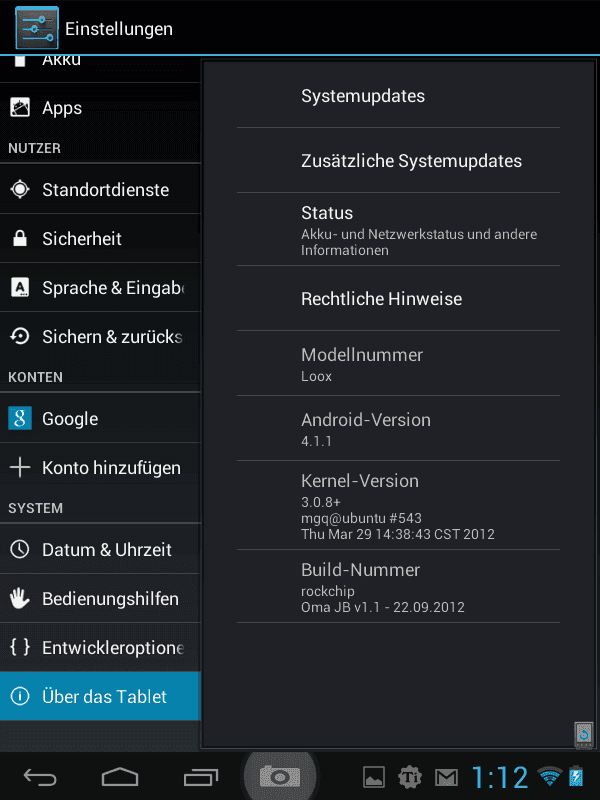Tap the Back arrow navigation icon
This screenshot has width=600, height=800.
pos(40,777)
